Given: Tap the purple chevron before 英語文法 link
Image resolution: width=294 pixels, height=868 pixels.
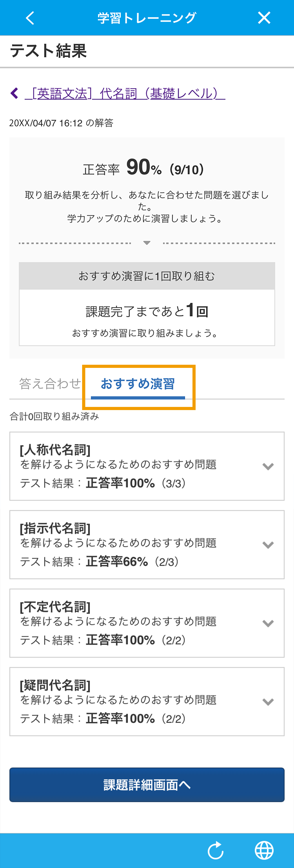Looking at the screenshot, I should (15, 93).
